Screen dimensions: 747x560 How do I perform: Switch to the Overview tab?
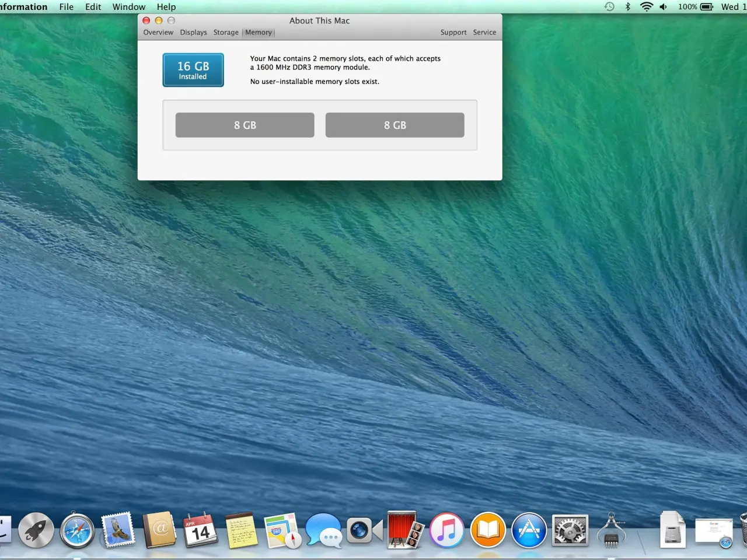coord(158,33)
